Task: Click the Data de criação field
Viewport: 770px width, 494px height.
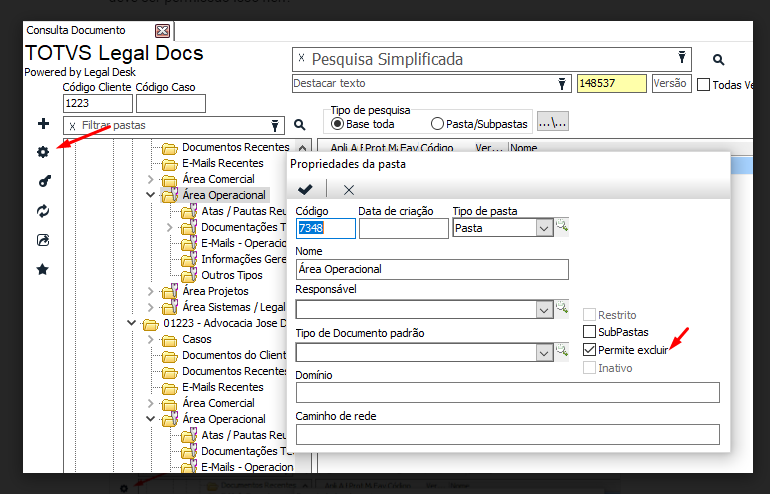Action: [x=404, y=228]
